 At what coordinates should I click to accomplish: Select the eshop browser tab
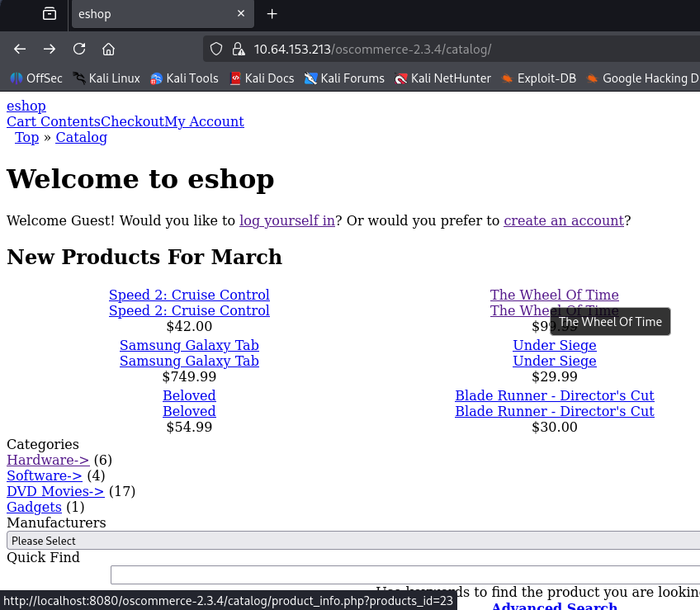coord(149,14)
